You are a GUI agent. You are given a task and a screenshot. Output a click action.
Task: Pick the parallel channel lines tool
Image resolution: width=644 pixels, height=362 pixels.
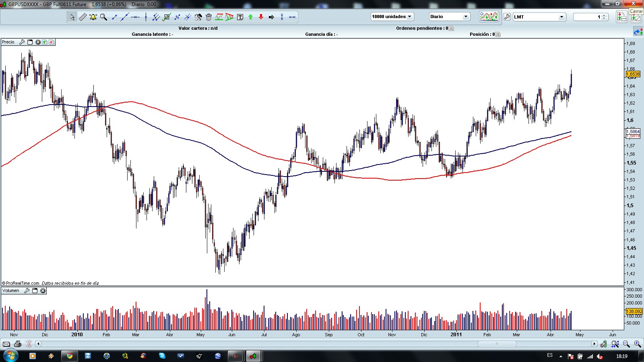(156, 17)
